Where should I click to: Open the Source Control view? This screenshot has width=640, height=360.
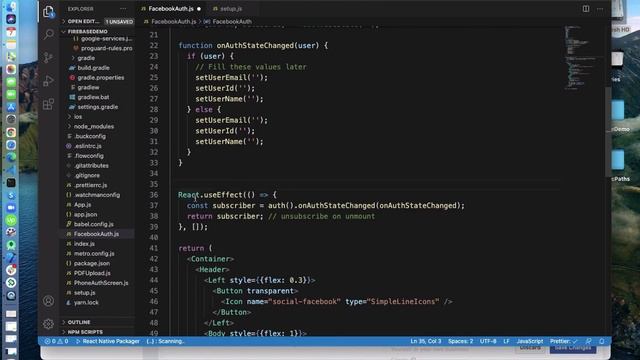[49, 58]
